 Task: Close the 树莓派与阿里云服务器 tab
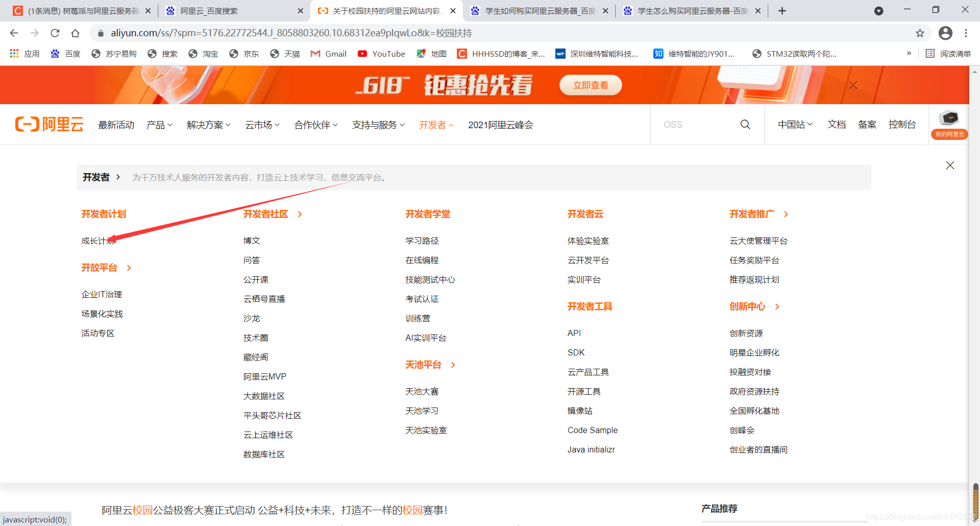pyautogui.click(x=148, y=11)
